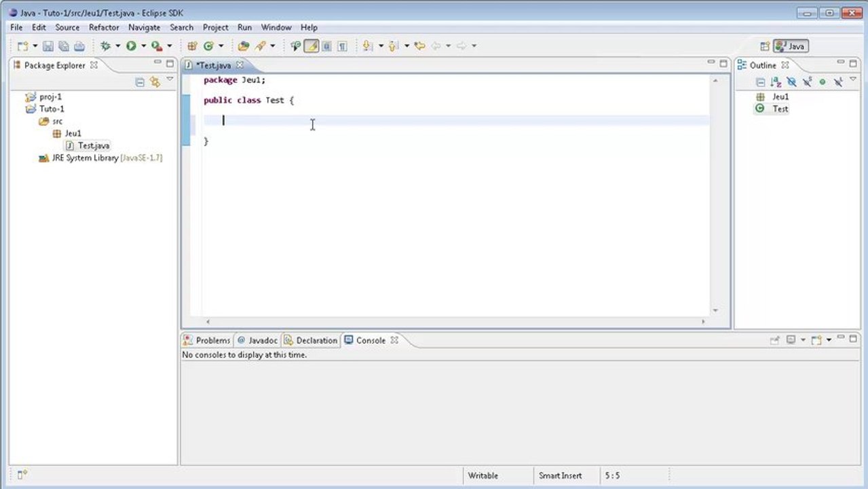
Task: Click Collapse All in Outline view
Action: point(760,81)
